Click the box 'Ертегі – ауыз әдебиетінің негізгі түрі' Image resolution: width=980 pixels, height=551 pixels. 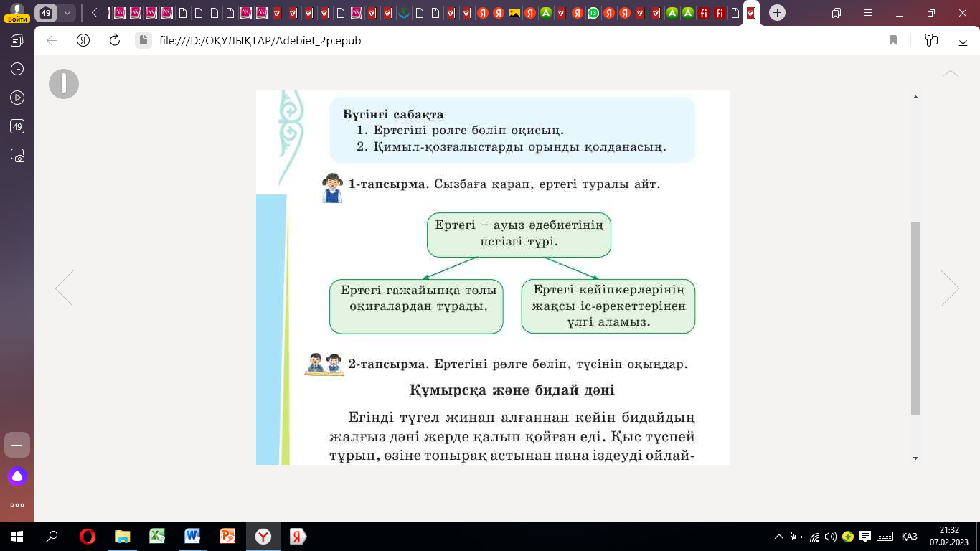pyautogui.click(x=519, y=235)
